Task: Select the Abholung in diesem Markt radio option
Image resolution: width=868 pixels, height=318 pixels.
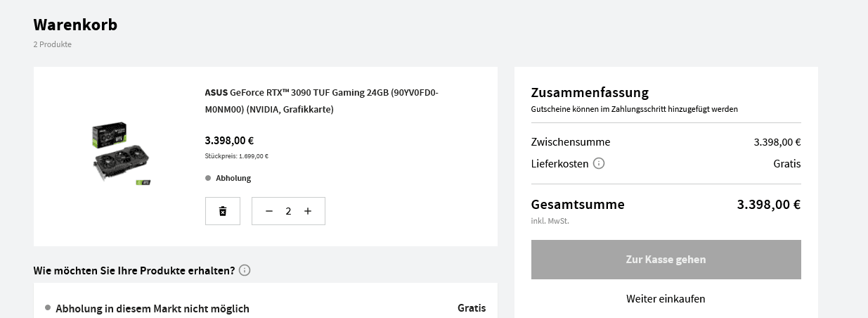Action: pos(48,308)
